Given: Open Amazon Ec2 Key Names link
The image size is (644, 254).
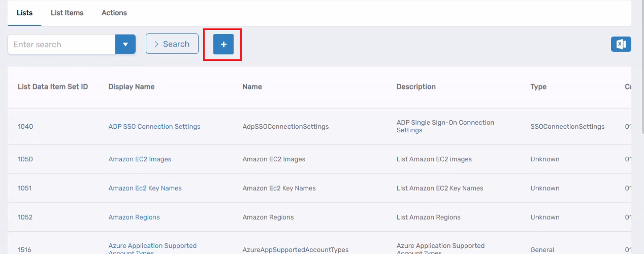Looking at the screenshot, I should click(x=145, y=188).
